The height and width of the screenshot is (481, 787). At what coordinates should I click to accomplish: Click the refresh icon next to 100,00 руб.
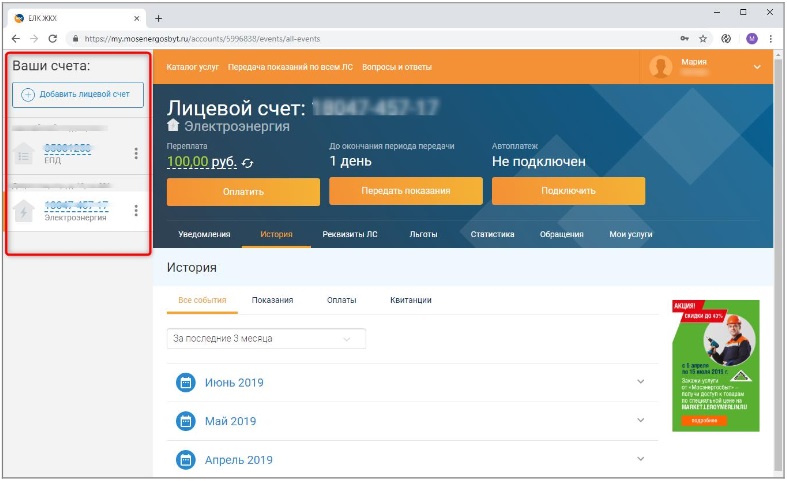[x=248, y=162]
